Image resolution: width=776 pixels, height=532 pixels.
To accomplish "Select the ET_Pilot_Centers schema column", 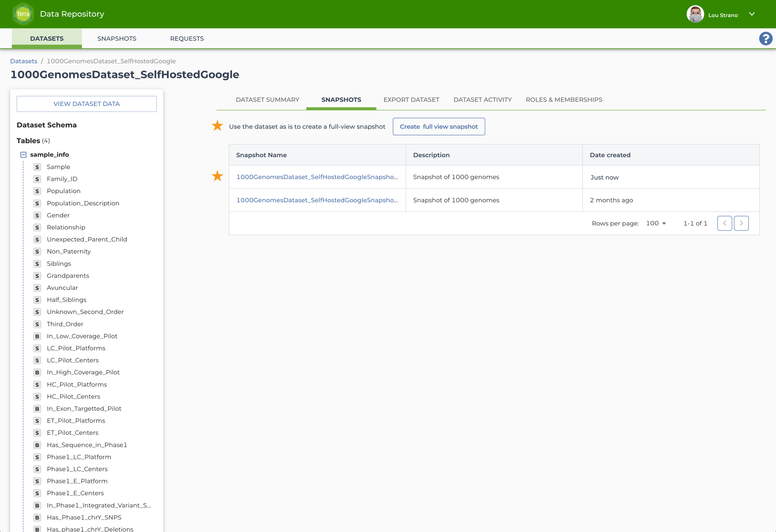I will click(x=72, y=433).
